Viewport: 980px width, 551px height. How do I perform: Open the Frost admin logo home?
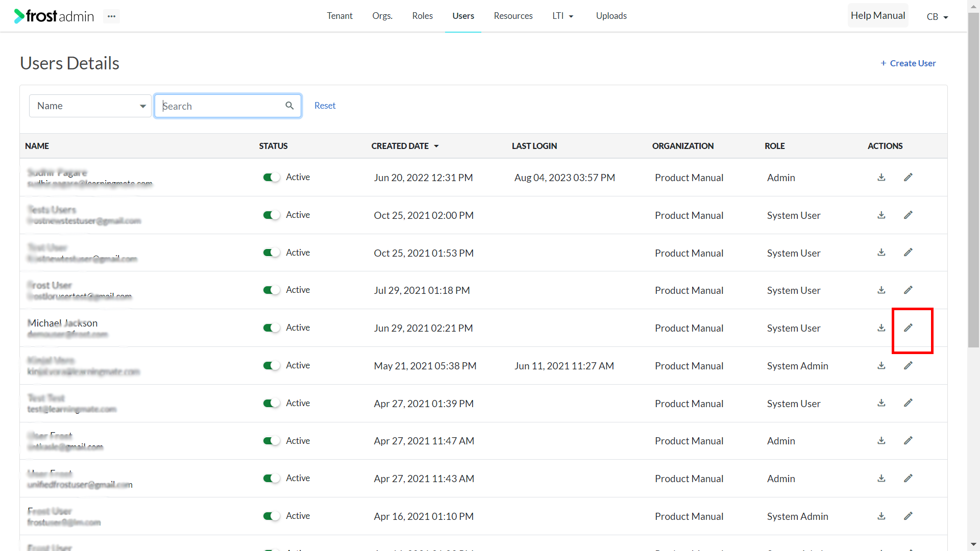(54, 16)
